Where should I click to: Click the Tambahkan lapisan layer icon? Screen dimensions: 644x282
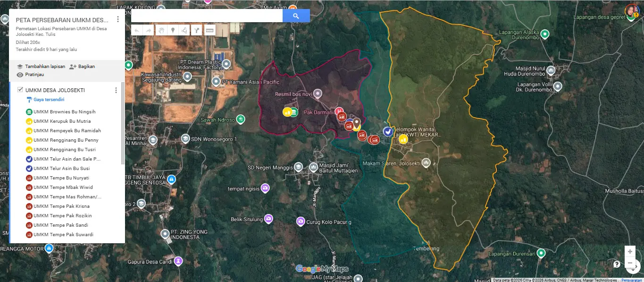(x=19, y=66)
